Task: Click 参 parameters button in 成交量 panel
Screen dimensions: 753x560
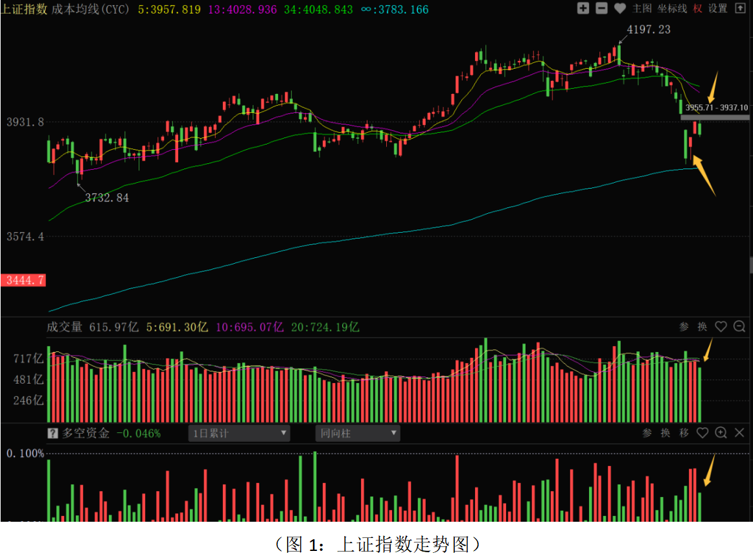Action: 684,327
